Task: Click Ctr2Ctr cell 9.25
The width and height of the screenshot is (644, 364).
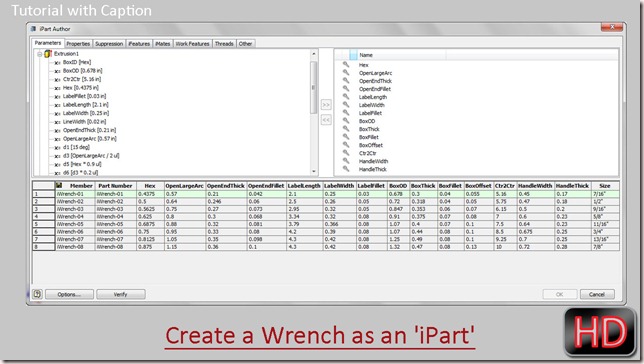Action: (x=505, y=239)
